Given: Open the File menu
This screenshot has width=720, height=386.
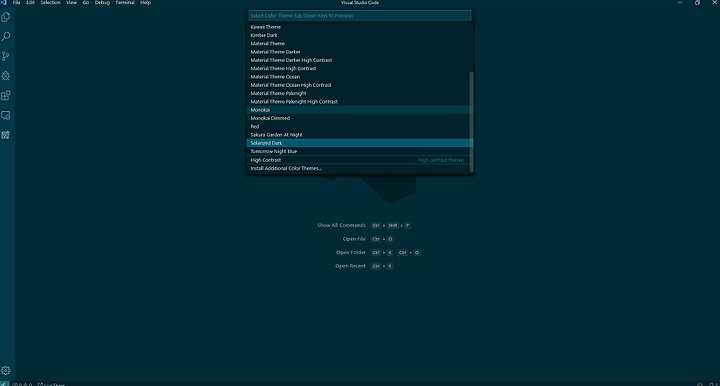Looking at the screenshot, I should pos(17,3).
